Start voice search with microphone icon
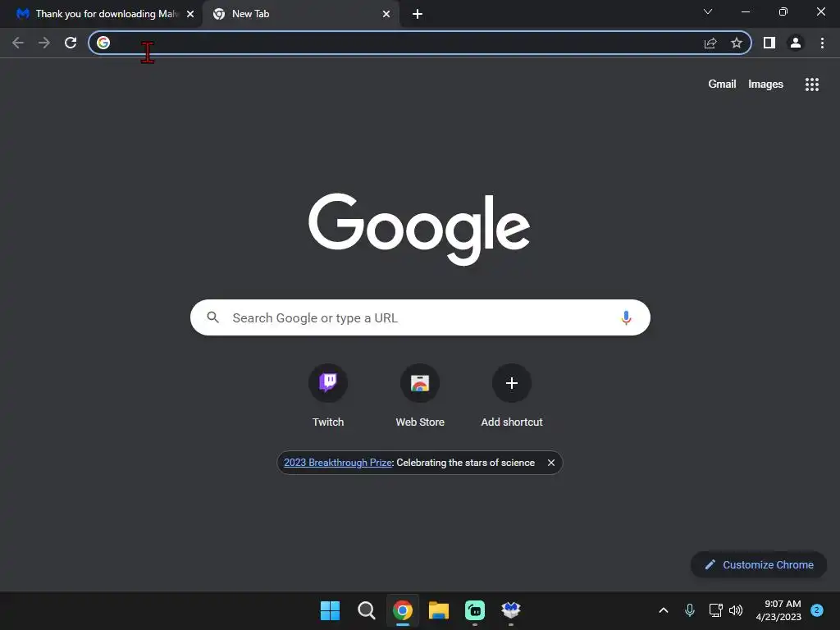840x630 pixels. (626, 317)
